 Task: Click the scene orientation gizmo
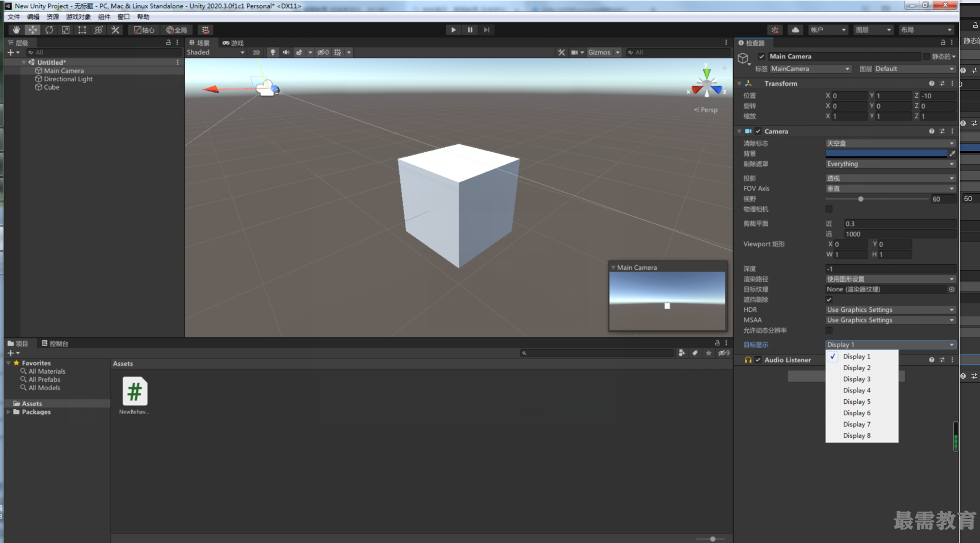pyautogui.click(x=707, y=83)
